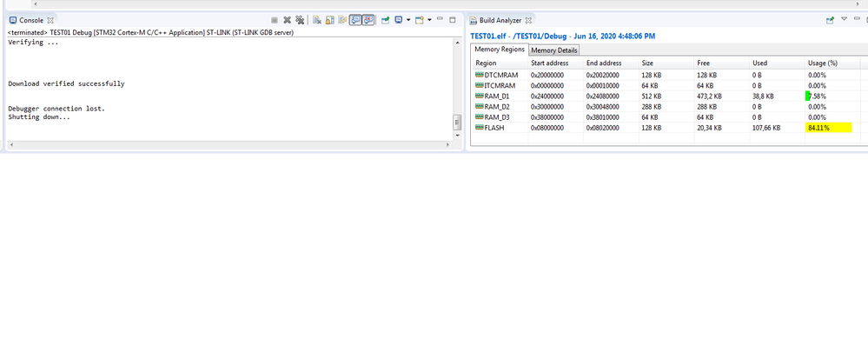Minimize the Console view panel
The image size is (868, 359).
441,18
